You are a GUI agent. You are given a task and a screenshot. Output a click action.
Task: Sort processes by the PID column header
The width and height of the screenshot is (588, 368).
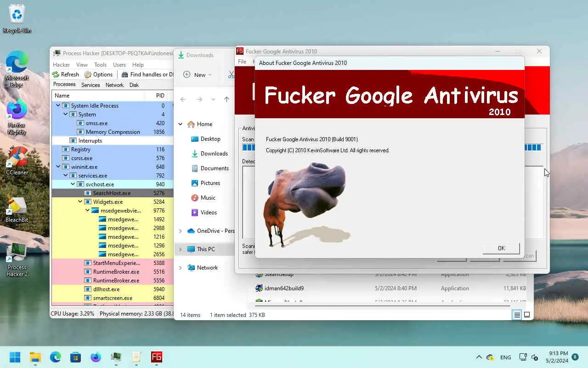point(158,96)
